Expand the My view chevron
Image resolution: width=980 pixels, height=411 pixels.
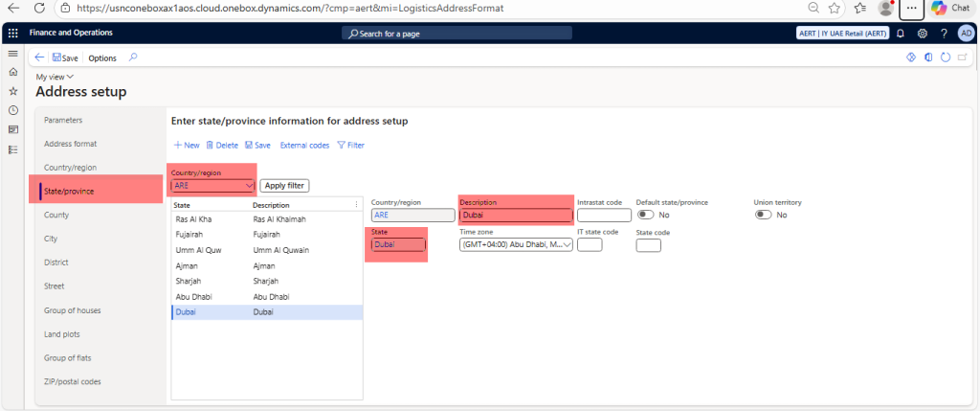71,77
